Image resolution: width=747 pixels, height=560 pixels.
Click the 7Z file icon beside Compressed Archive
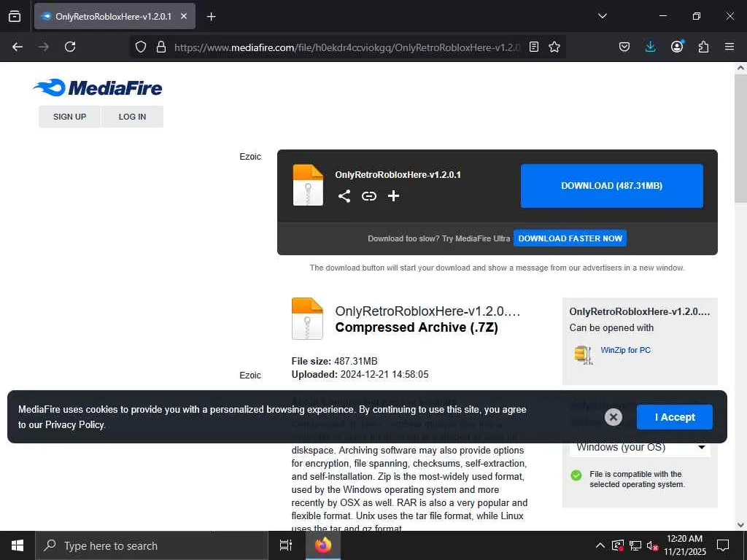tap(307, 319)
